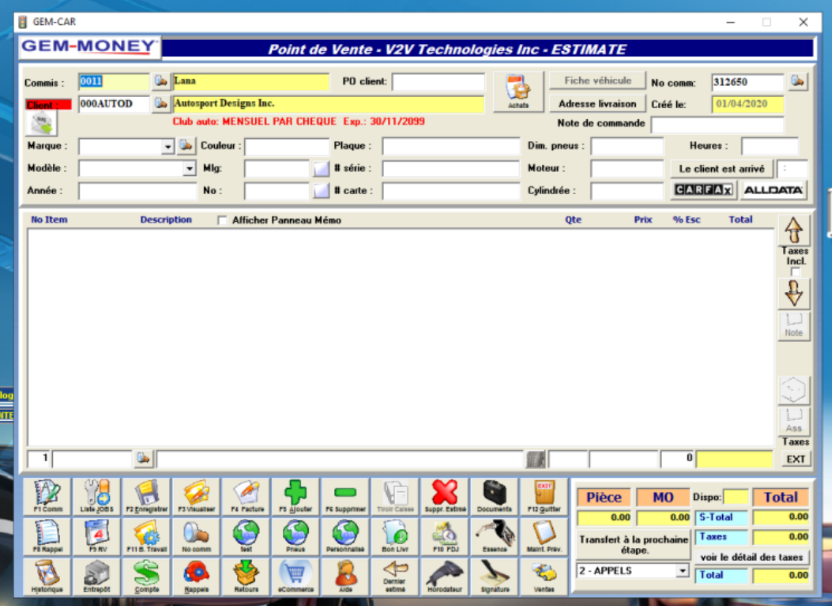
Task: Open the test globe icon
Action: pyautogui.click(x=246, y=536)
